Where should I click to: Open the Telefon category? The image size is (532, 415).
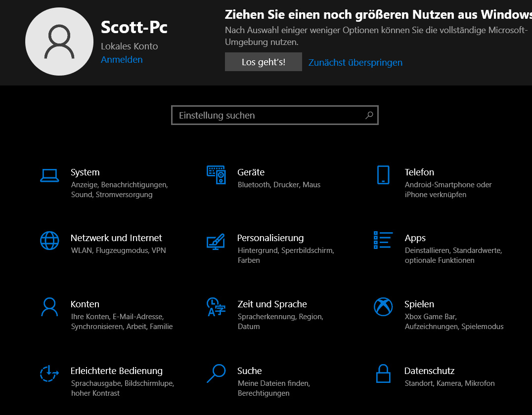419,172
